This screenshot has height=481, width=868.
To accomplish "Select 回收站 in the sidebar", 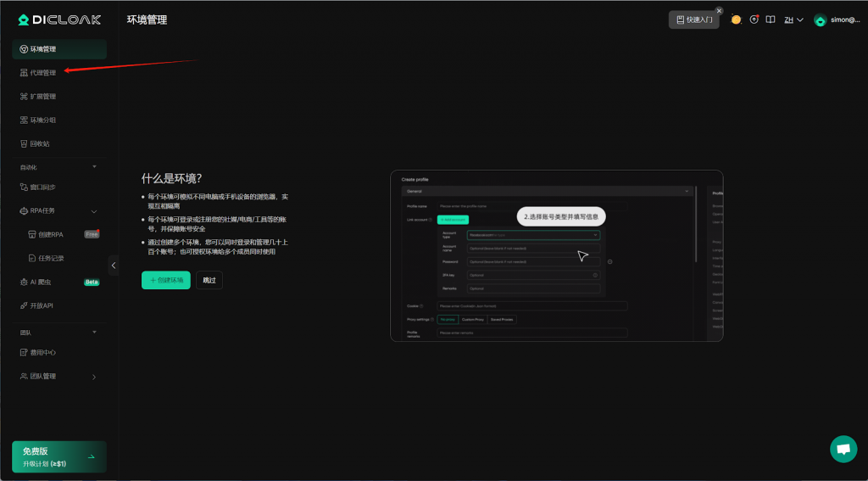I will (x=39, y=144).
